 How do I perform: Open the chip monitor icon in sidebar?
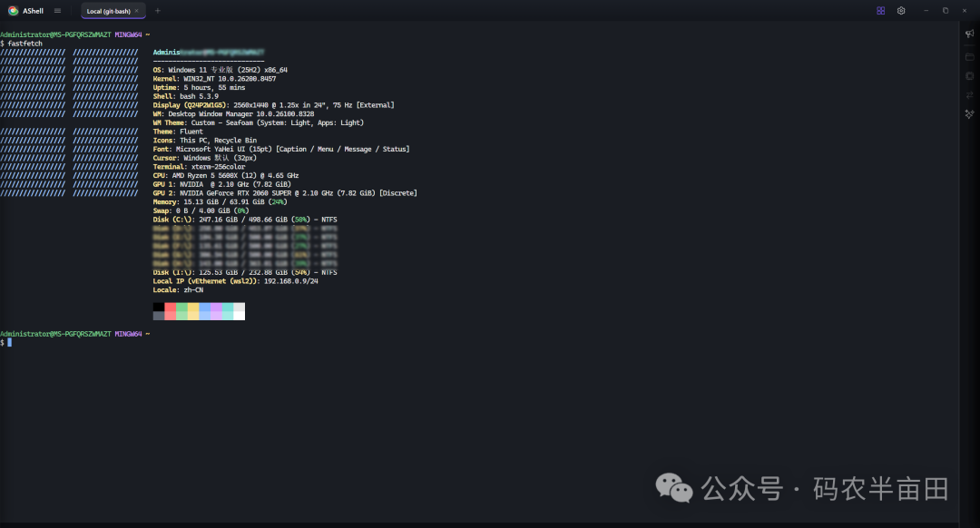coord(969,76)
